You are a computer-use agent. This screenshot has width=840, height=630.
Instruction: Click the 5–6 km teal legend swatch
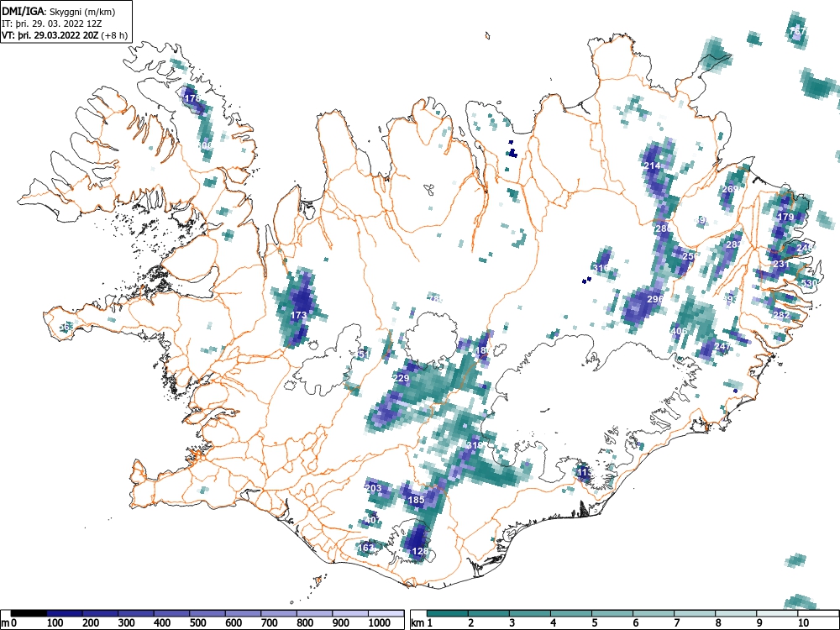(612, 613)
